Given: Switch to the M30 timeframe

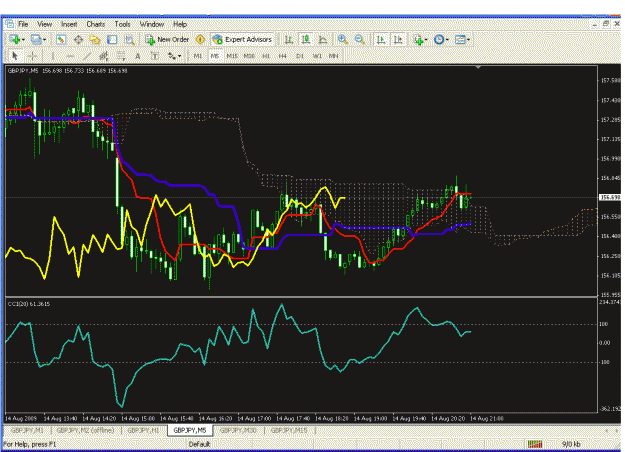Looking at the screenshot, I should 249,56.
